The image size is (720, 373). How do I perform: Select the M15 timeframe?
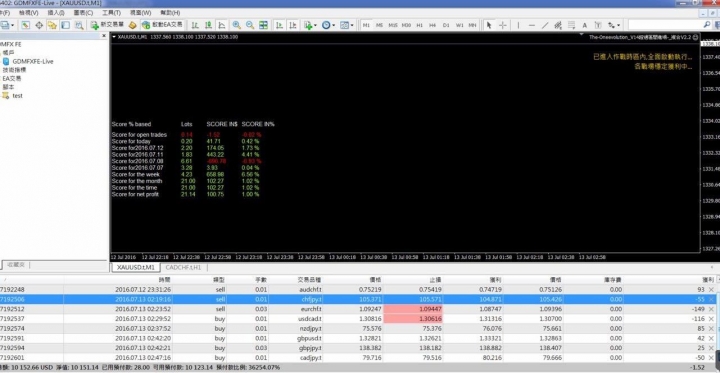(393, 25)
